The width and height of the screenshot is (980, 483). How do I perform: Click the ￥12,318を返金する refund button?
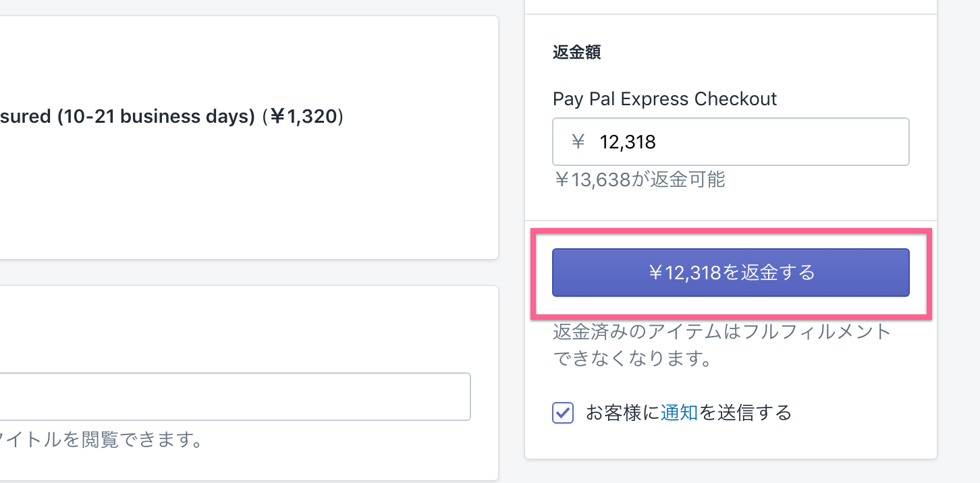click(731, 273)
